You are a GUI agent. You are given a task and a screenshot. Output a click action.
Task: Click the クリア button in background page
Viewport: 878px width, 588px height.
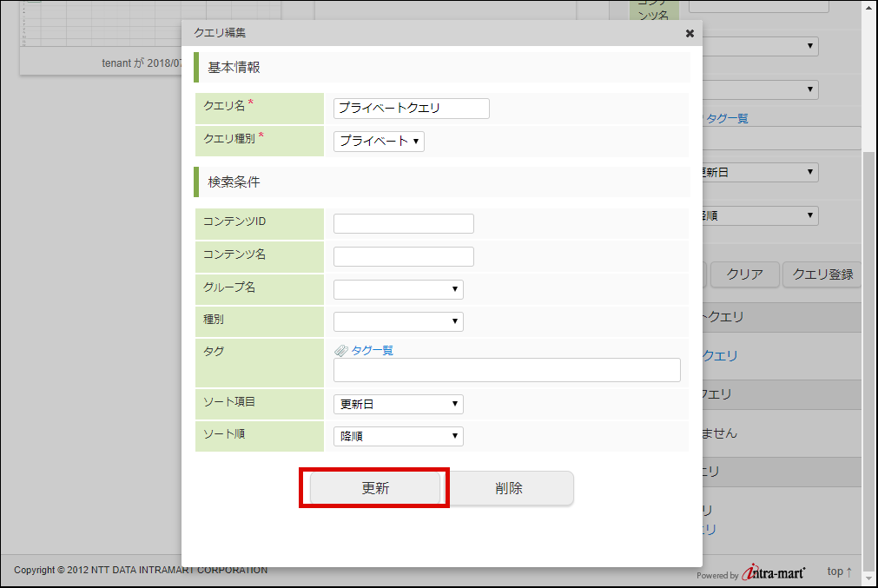pos(745,274)
